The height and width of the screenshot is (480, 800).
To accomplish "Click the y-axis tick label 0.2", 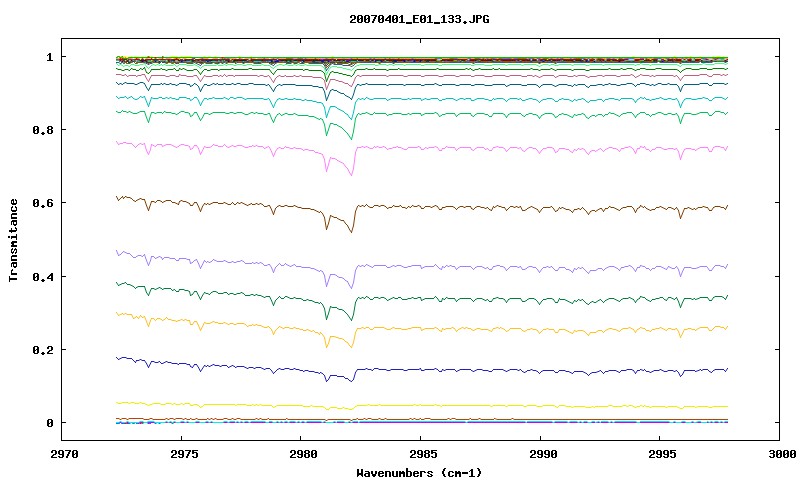I will click(x=43, y=350).
